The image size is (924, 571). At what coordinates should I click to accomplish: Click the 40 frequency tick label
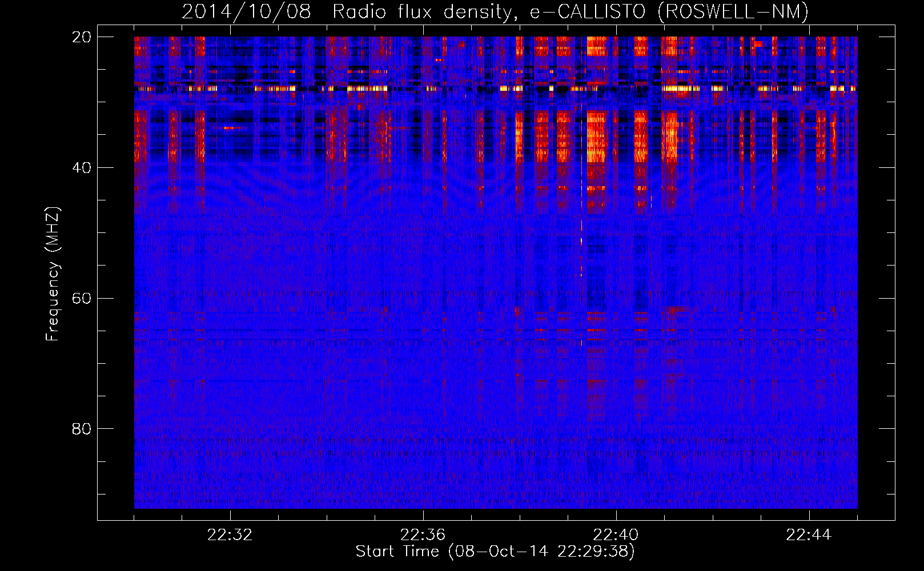[x=82, y=168]
